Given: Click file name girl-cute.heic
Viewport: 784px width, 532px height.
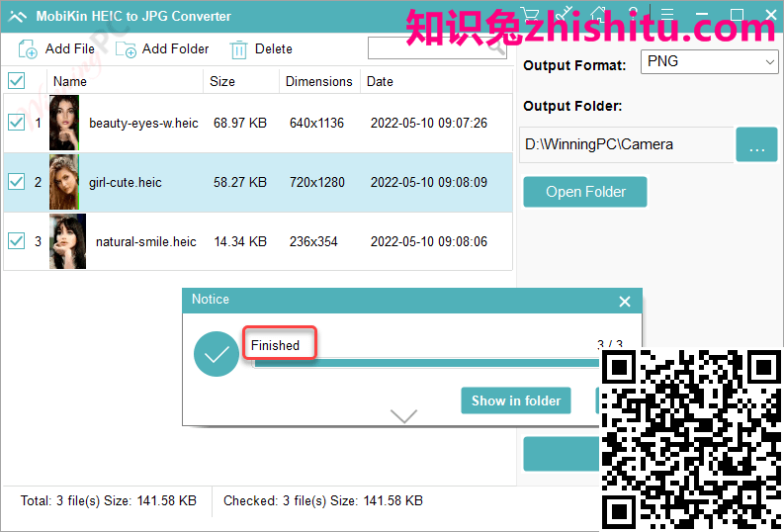Looking at the screenshot, I should point(125,183).
